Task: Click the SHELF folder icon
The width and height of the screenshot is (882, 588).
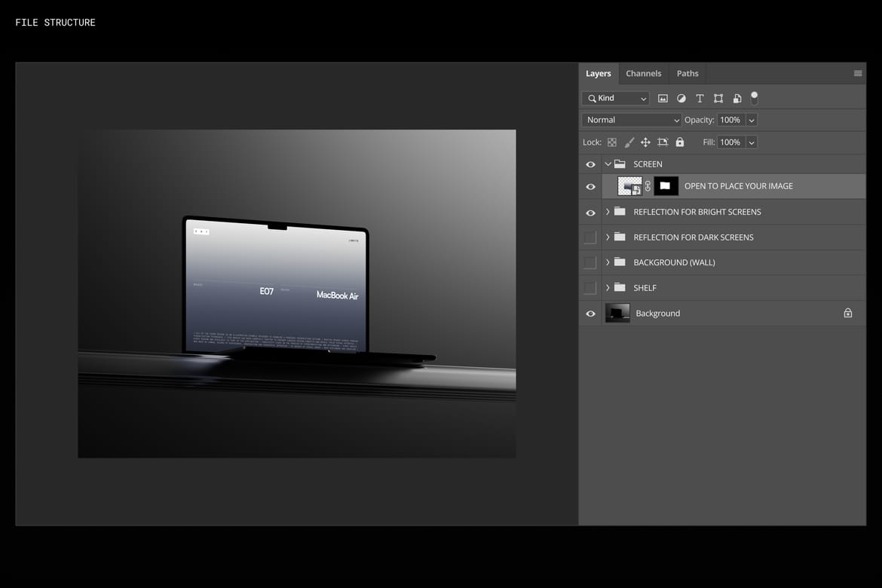Action: 620,287
